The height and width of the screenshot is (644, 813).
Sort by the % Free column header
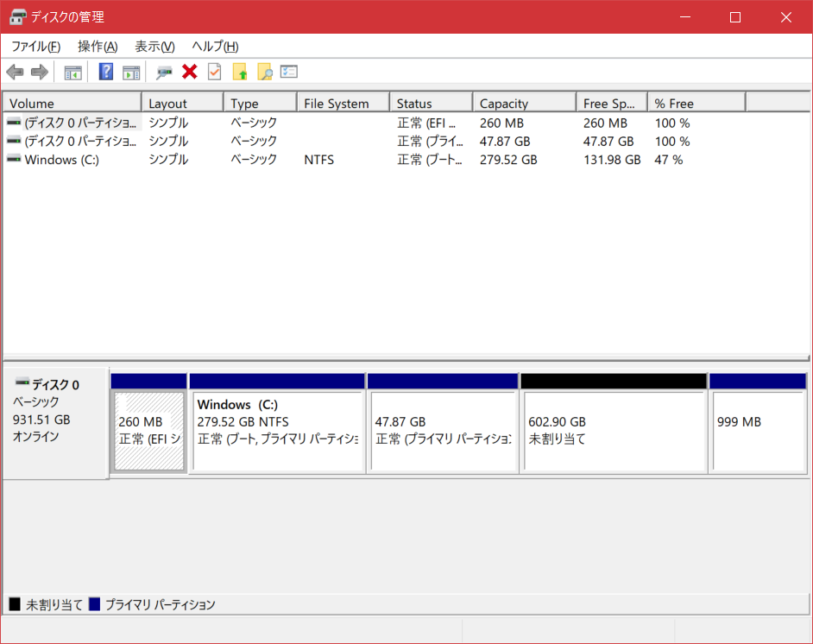point(696,104)
